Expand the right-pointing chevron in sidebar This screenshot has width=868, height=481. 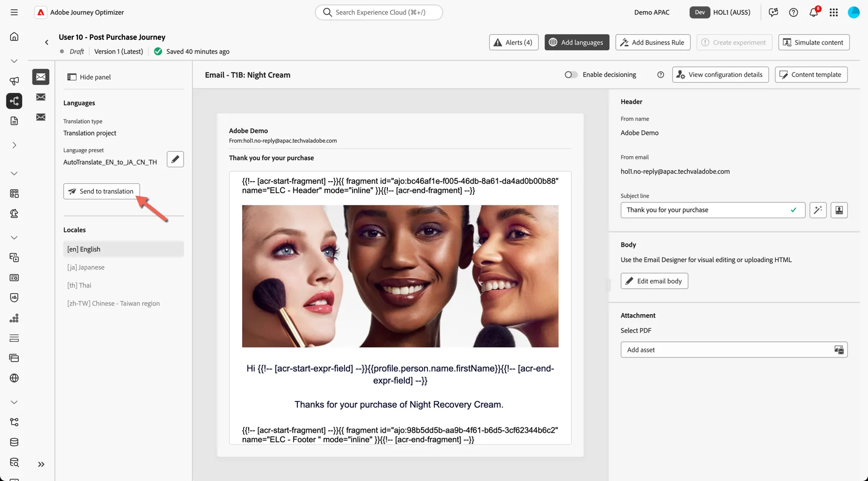(14, 145)
